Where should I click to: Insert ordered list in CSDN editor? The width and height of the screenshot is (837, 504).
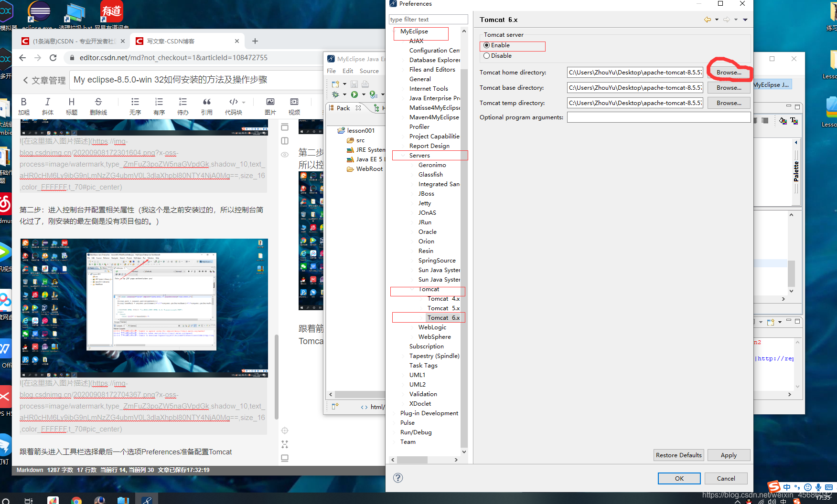[159, 106]
